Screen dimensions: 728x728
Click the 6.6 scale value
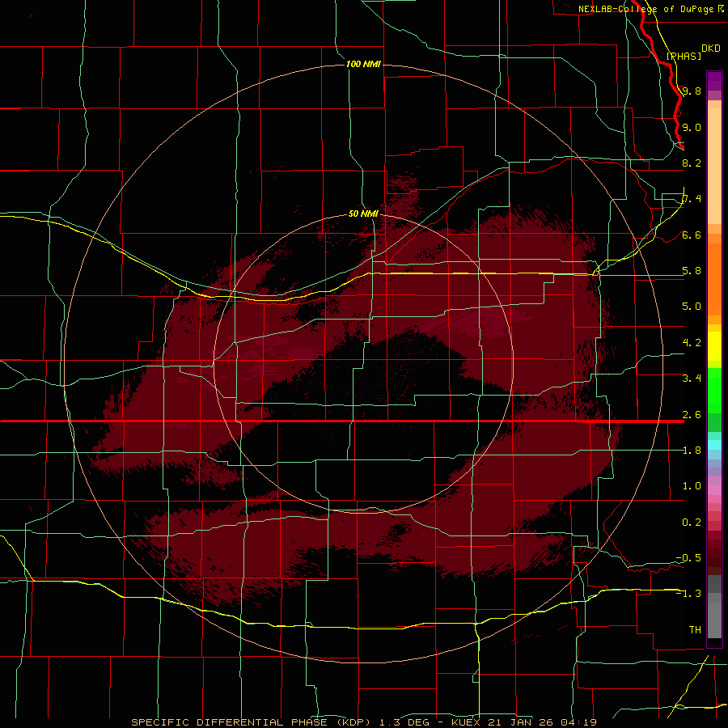coord(692,235)
